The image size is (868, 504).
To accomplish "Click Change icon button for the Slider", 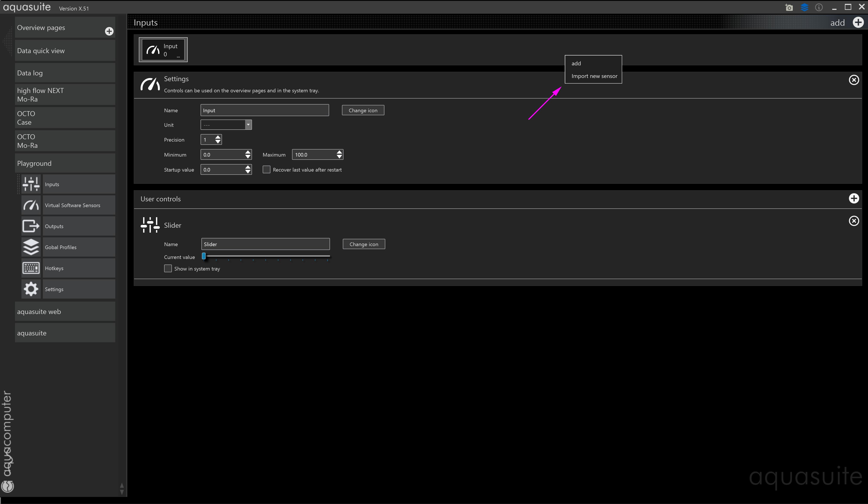I will click(364, 244).
